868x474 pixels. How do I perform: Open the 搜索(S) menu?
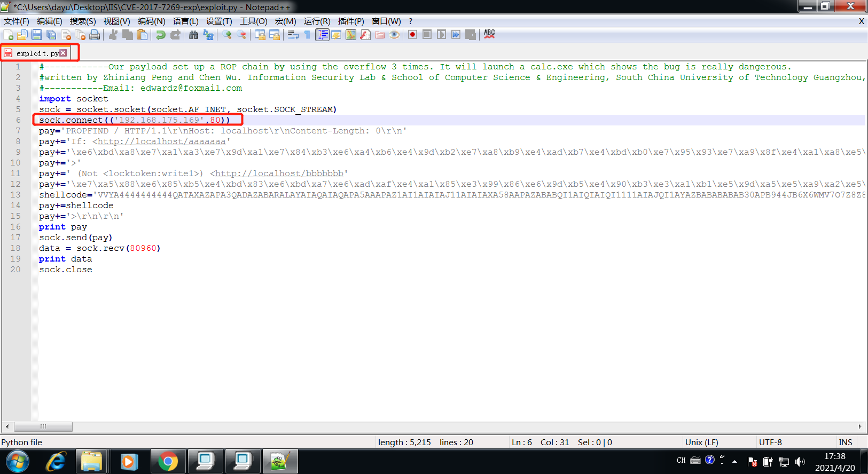pyautogui.click(x=83, y=21)
